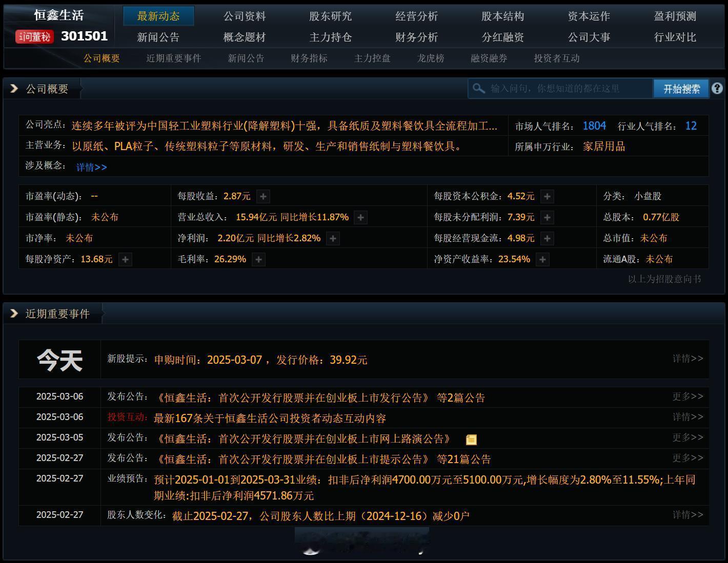The height and width of the screenshot is (563, 728).
Task: Expand the plus next to 净资产收益率 23.54%
Action: tap(542, 259)
